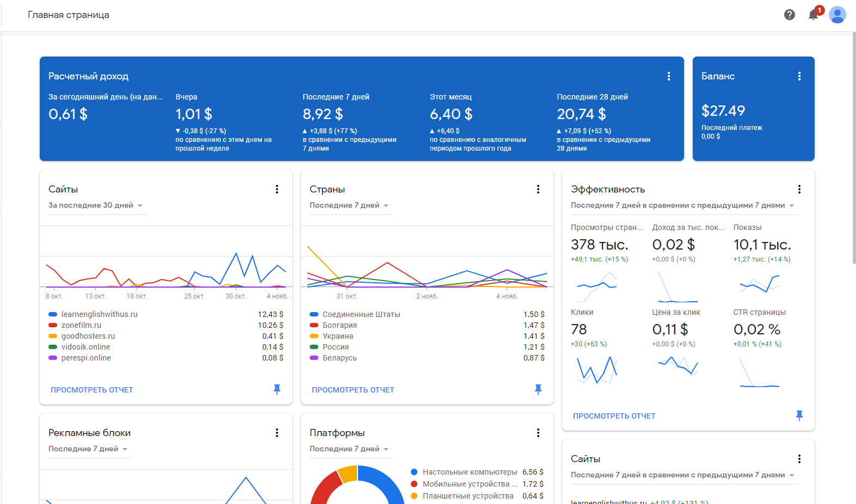Image resolution: width=856 pixels, height=504 pixels.
Task: Click ПРОСМОТРЕТЬ ОТЧЕТ in Сайты card
Action: (x=92, y=390)
